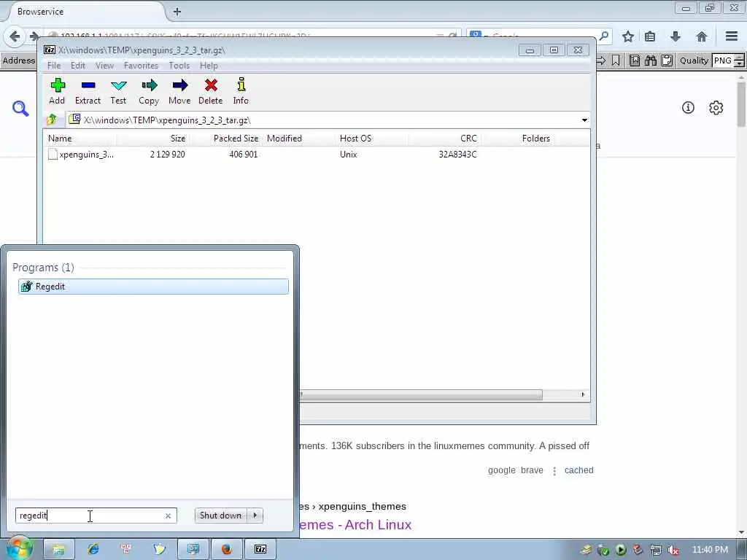Click the browser search magnifier button
747x560 pixels.
pyautogui.click(x=603, y=36)
